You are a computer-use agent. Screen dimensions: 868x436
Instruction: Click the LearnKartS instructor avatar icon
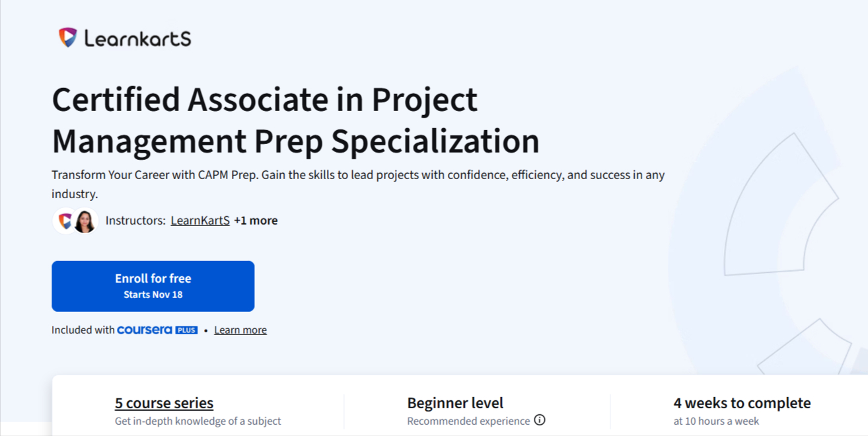[x=65, y=221]
